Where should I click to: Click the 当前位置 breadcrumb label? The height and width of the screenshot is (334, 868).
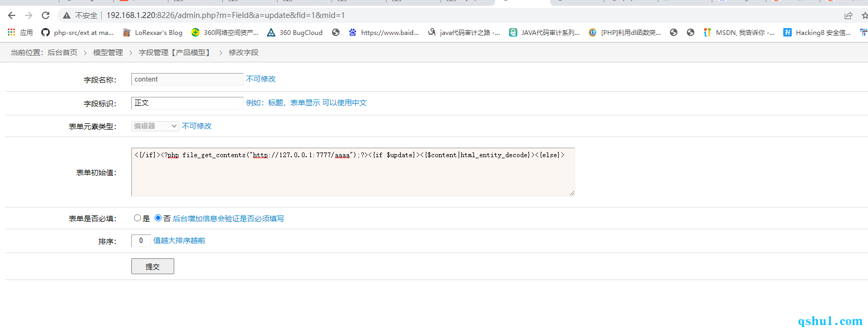coord(27,52)
